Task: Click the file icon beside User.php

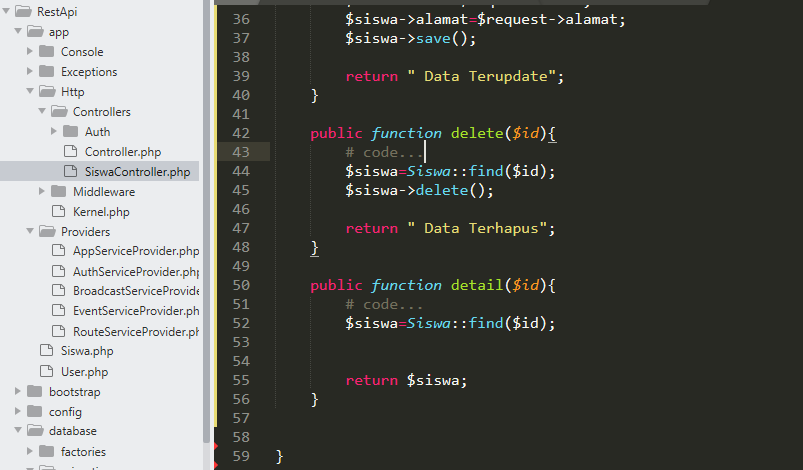Action: (x=46, y=371)
